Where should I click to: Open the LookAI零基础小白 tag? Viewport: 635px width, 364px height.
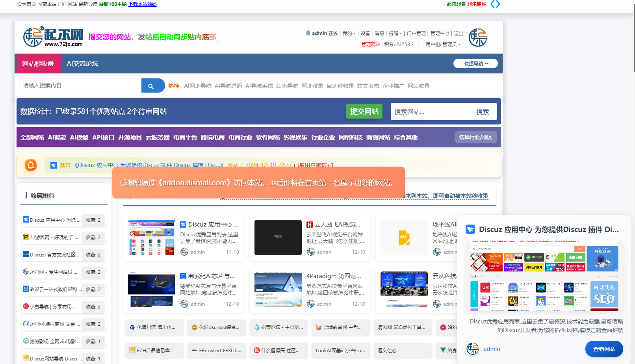pos(340,350)
